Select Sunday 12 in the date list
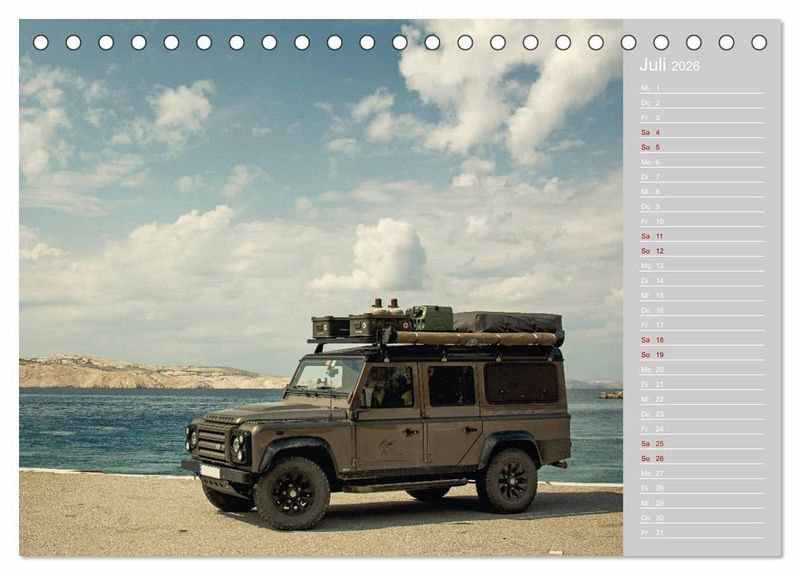Screen dimensions: 800x575 tap(700, 251)
